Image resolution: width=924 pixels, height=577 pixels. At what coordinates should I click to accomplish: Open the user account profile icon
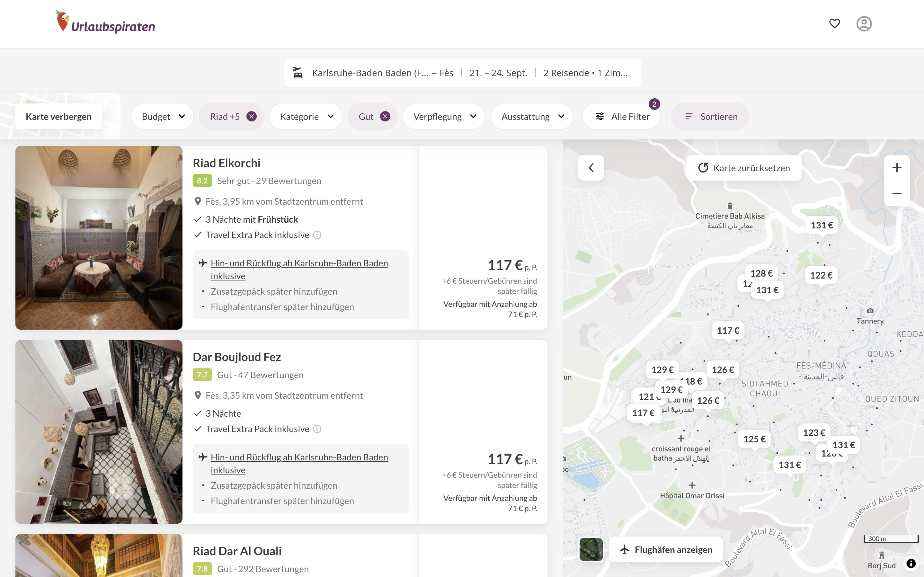tap(864, 24)
